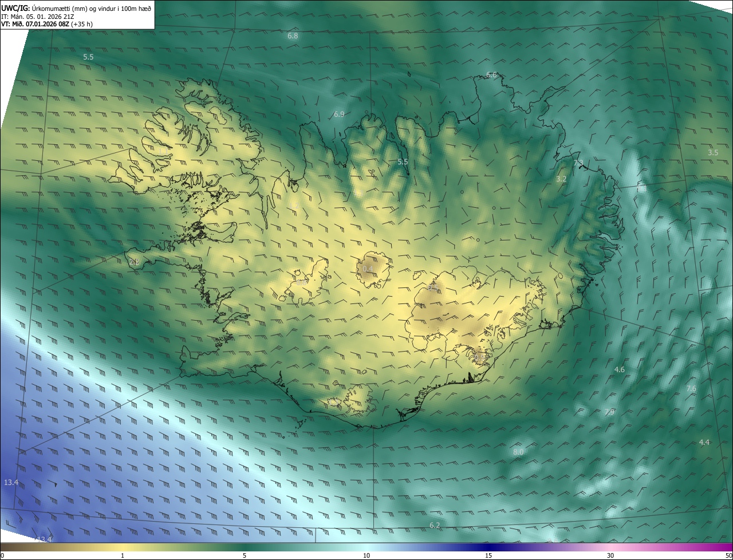Screen dimensions: 733x560
Task: Click the 3.2 value label on the map
Action: point(561,179)
